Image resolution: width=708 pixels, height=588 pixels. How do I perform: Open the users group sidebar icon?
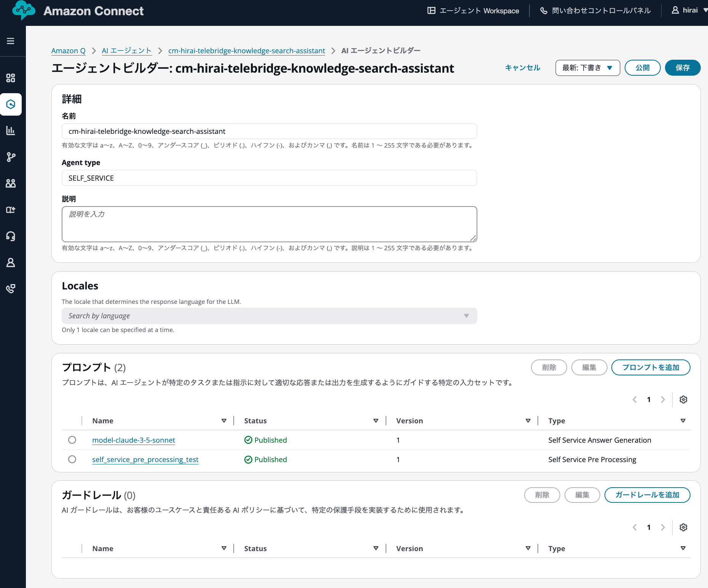tap(11, 183)
